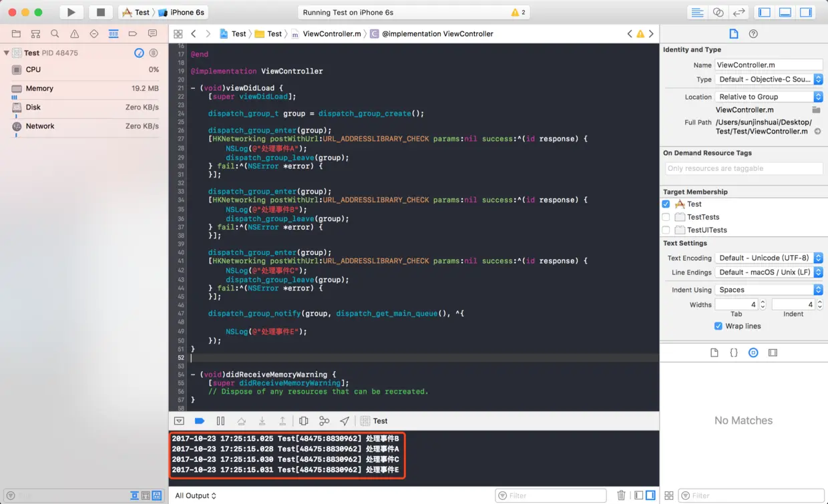This screenshot has width=828, height=504.
Task: Open the Breakpoint navigator
Action: pos(133,33)
